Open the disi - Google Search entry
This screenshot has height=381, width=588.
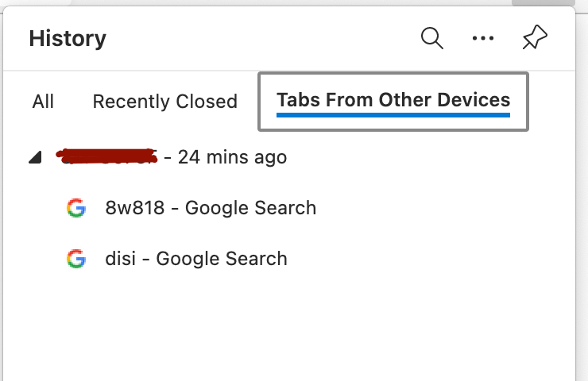[x=196, y=259]
